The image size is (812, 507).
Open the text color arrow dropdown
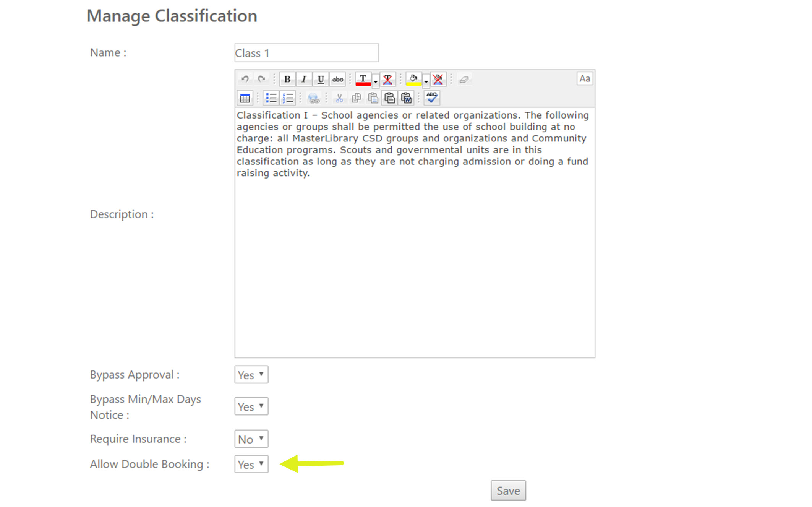(x=376, y=81)
